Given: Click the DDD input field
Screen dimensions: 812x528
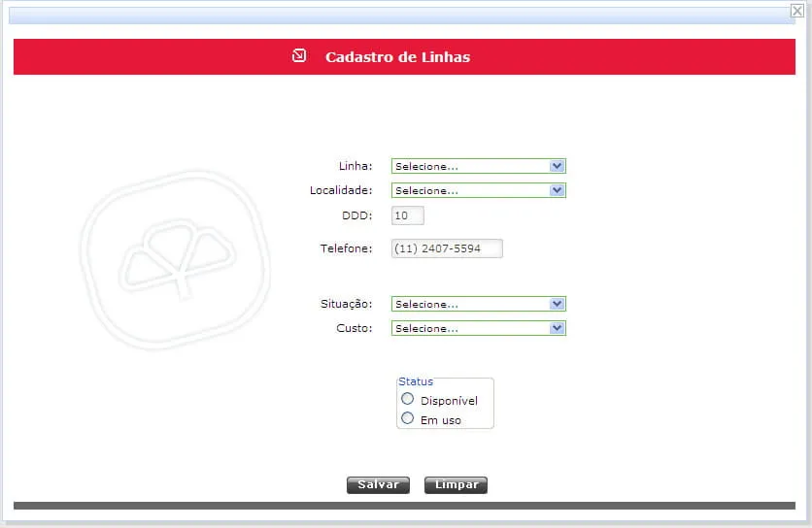Looking at the screenshot, I should pyautogui.click(x=408, y=215).
